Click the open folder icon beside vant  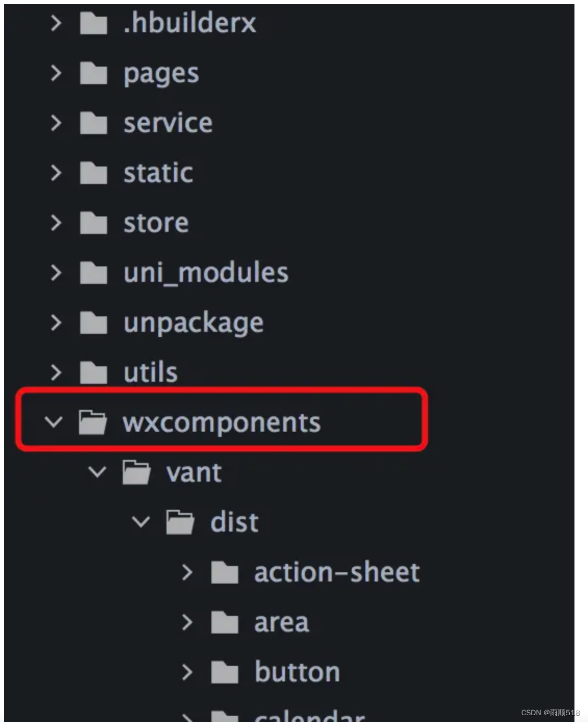coord(137,472)
